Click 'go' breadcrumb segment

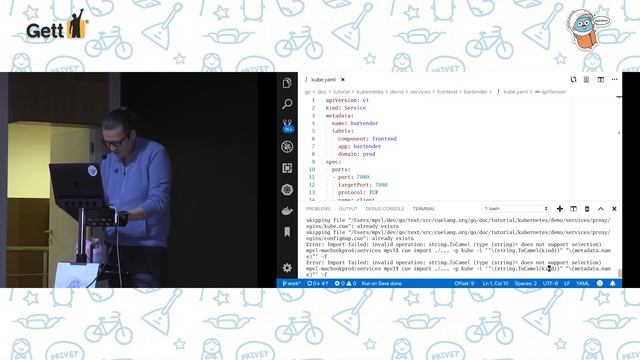[x=308, y=92]
